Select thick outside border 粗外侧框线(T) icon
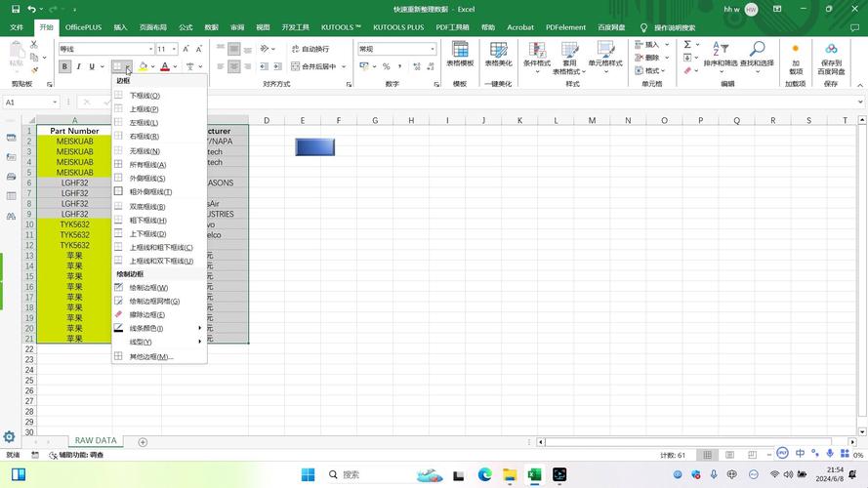The image size is (868, 488). tap(118, 191)
